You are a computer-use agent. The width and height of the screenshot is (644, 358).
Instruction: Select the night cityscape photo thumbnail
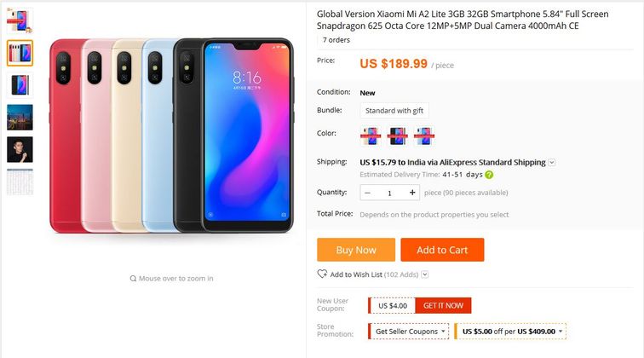(20, 117)
